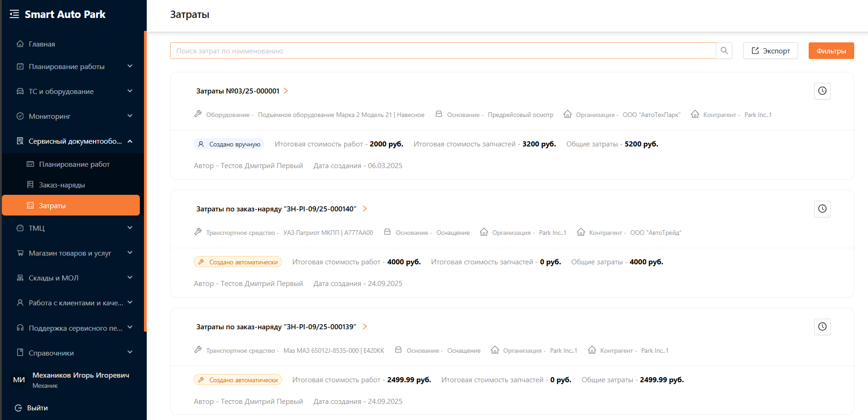Open history clock for Затраты №03/25-000001
Image resolution: width=868 pixels, height=420 pixels.
(822, 91)
